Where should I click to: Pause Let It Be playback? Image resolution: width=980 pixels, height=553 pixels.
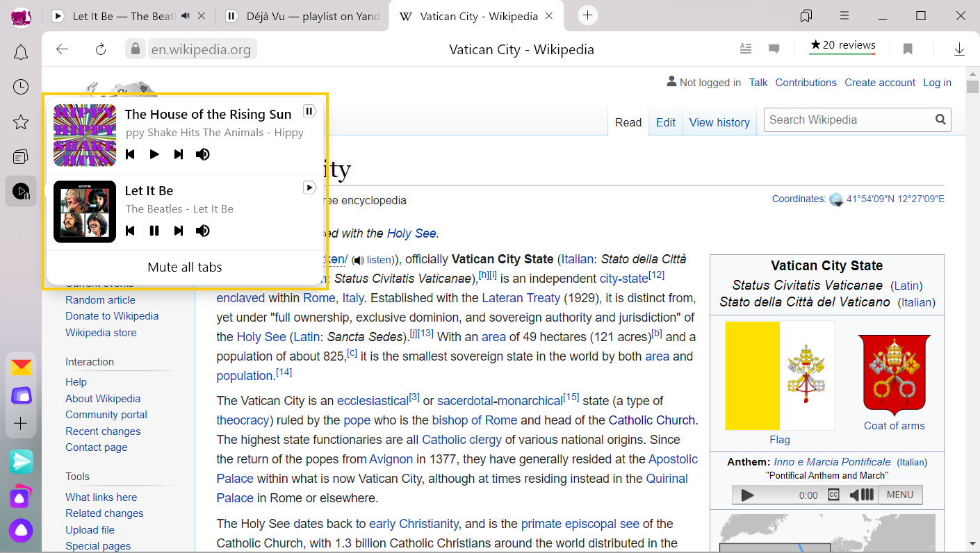click(154, 231)
